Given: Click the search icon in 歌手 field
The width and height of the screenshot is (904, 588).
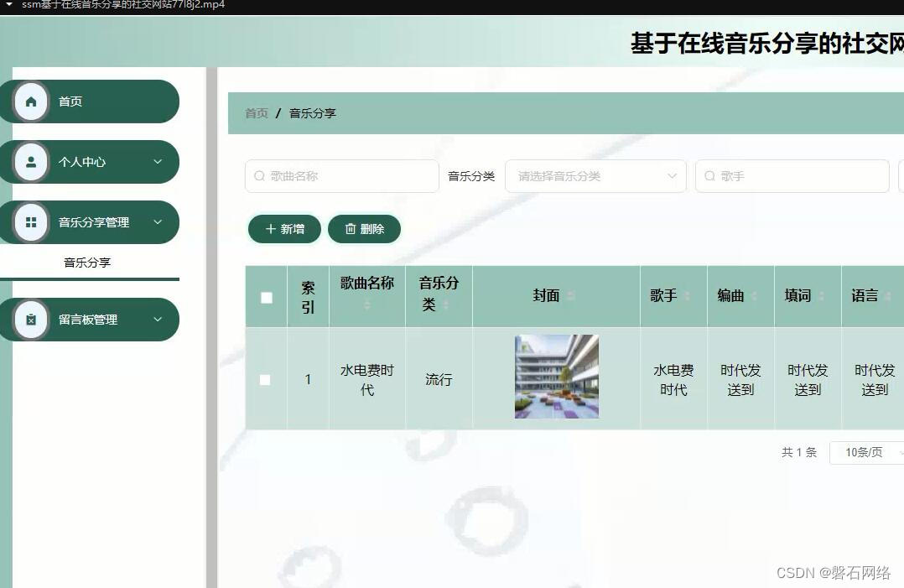Looking at the screenshot, I should tap(709, 176).
